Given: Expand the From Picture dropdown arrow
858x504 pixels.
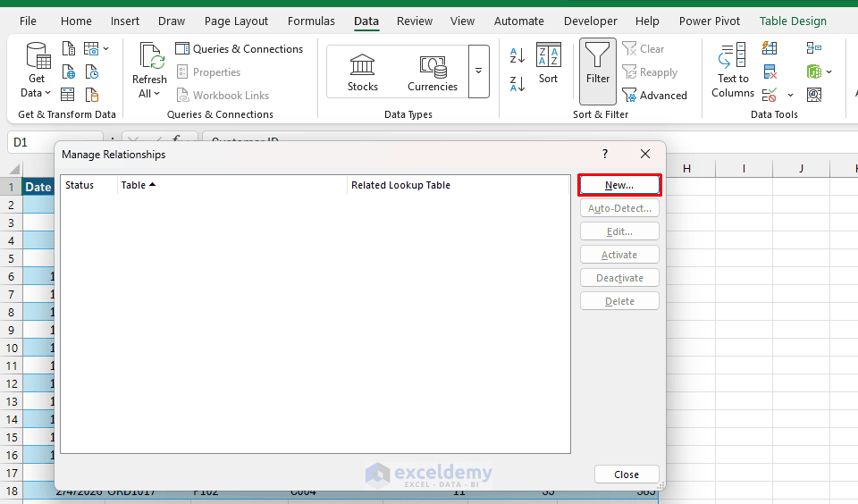Looking at the screenshot, I should click(106, 49).
